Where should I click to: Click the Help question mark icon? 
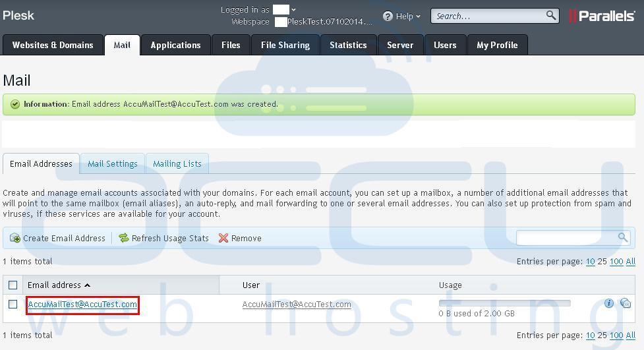click(388, 16)
